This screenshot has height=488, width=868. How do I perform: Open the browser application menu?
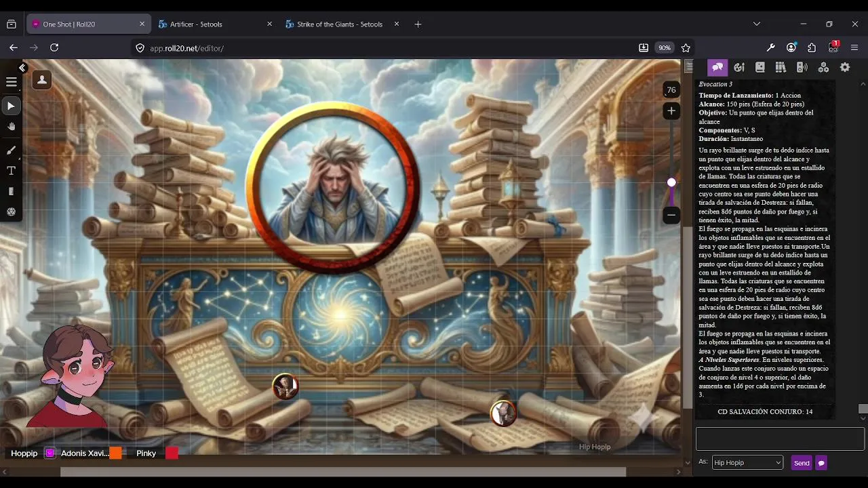click(x=854, y=47)
